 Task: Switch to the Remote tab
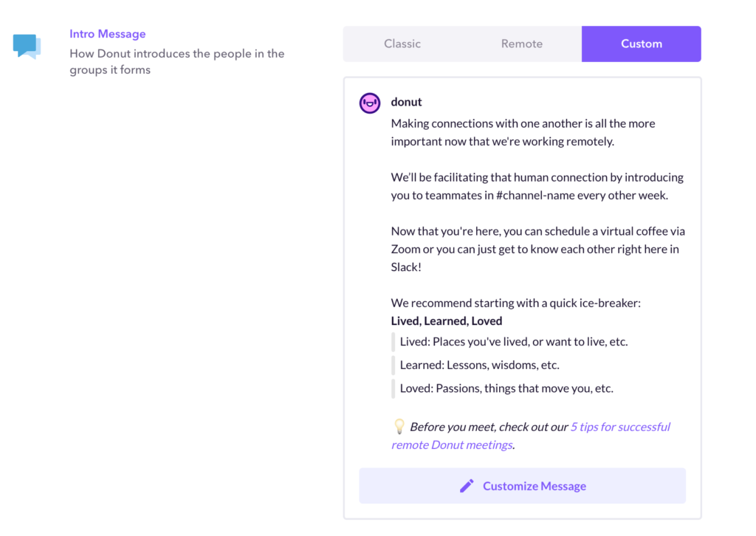tap(522, 44)
